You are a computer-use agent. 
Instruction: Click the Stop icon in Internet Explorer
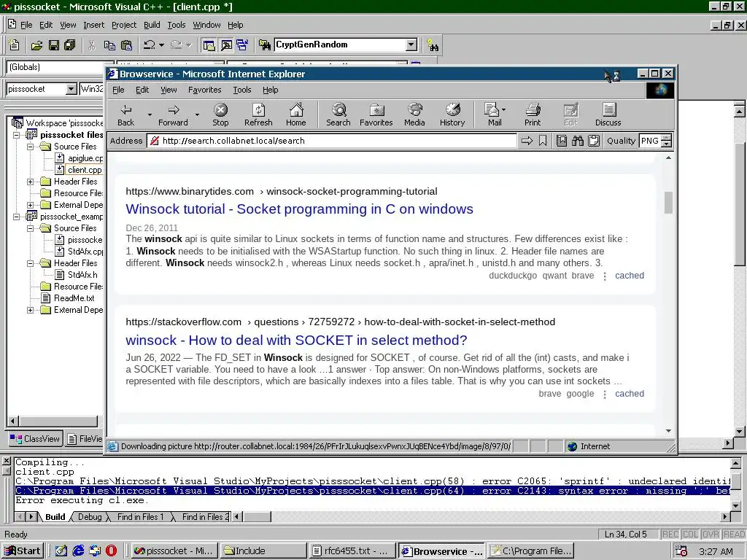(220, 114)
